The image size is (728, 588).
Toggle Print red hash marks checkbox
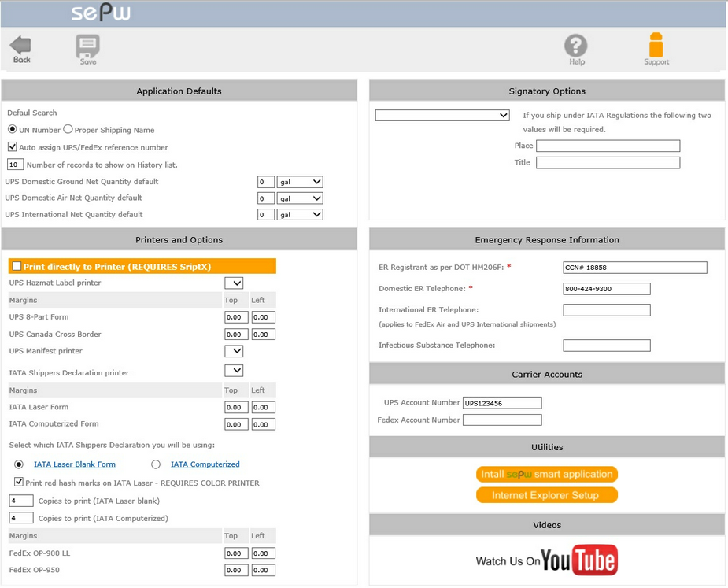point(19,482)
